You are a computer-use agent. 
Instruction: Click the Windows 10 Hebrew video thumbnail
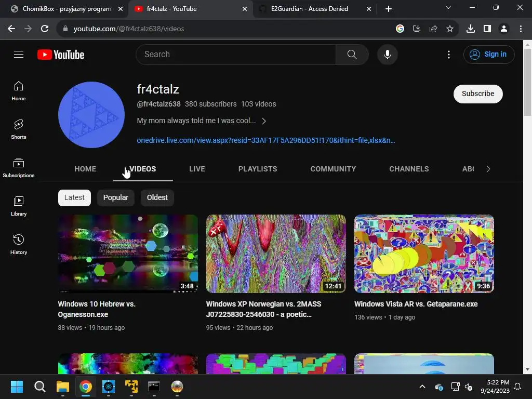point(128,254)
